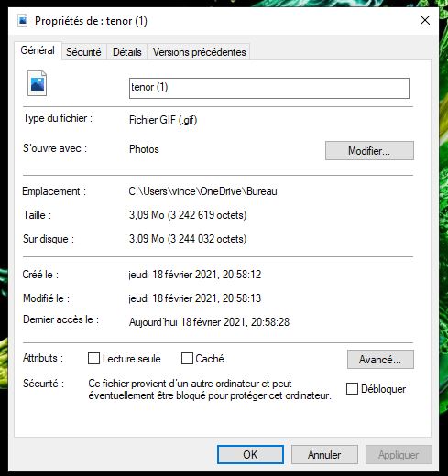Confirm with the OK button
This screenshot has width=448, height=476.
250,455
